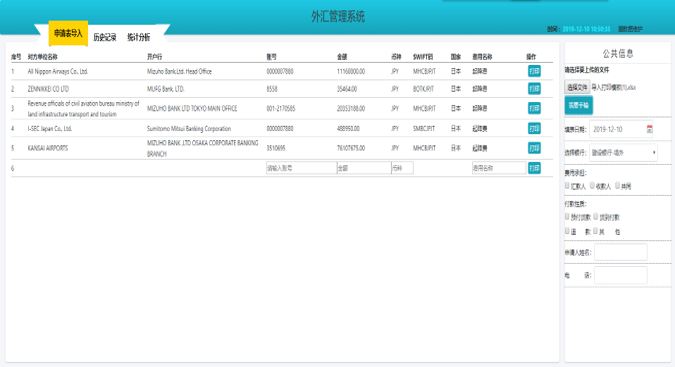Check the 收款人 fee bearer checkbox

(x=592, y=185)
